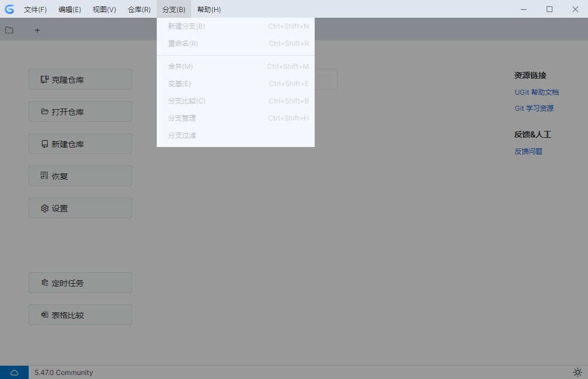Click the 新建仓库 button

click(x=80, y=144)
